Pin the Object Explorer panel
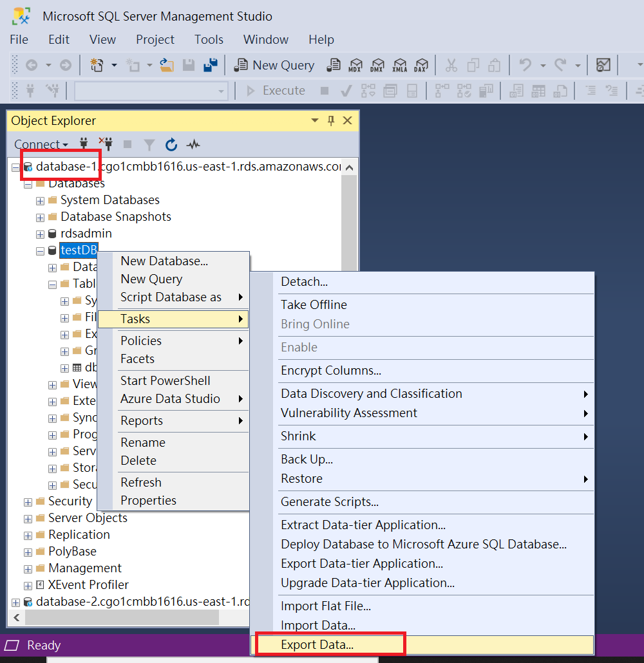This screenshot has height=663, width=644. coord(331,121)
